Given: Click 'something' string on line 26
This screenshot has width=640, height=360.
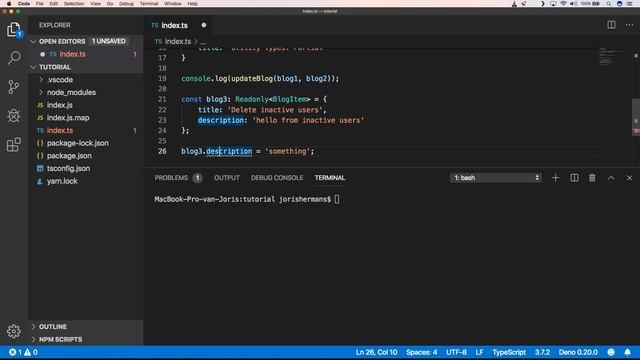Looking at the screenshot, I should pos(288,151).
